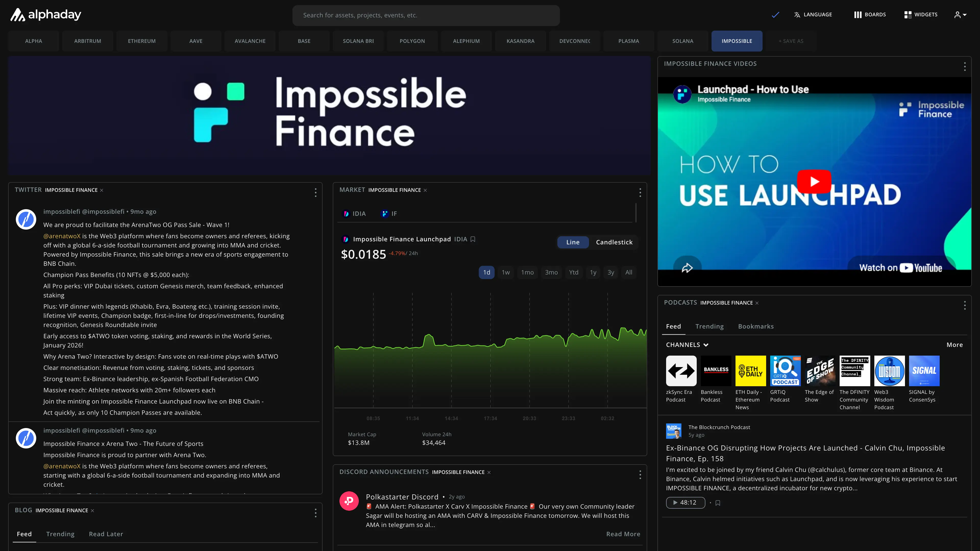The height and width of the screenshot is (551, 980).
Task: Switch to the Plasma board tab
Action: pyautogui.click(x=629, y=41)
